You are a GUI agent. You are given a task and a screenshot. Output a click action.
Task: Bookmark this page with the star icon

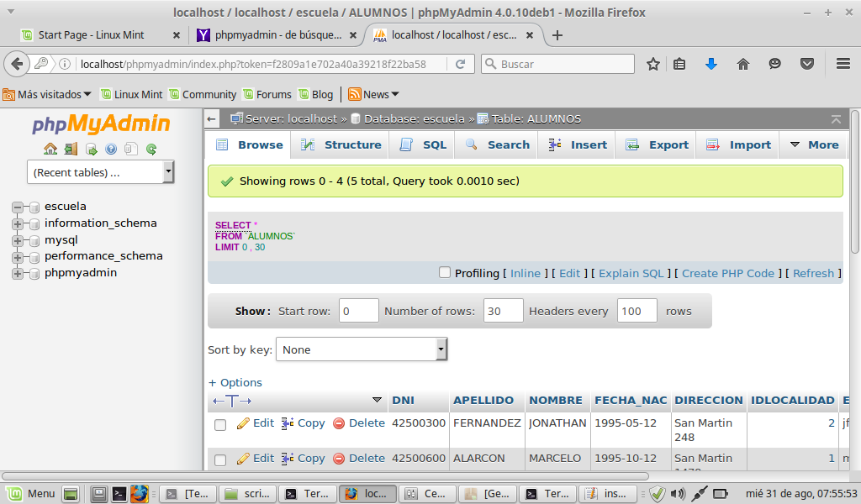(653, 64)
